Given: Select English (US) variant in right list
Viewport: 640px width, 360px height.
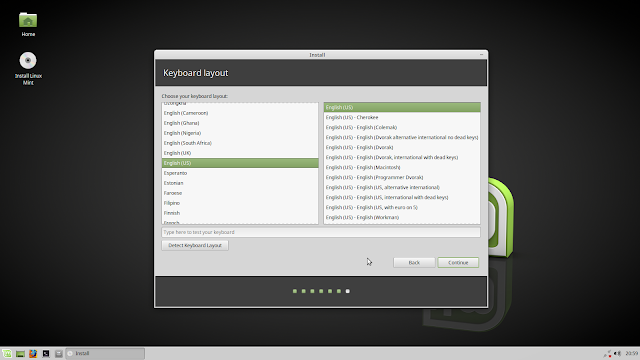Looking at the screenshot, I should tap(402, 107).
